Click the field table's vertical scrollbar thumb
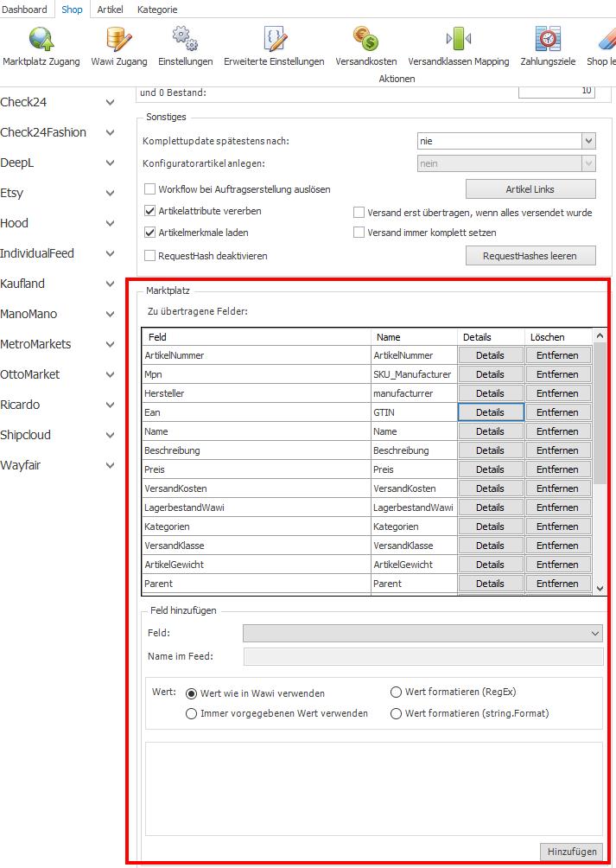Screen dimensions: 616x868 (x=600, y=412)
